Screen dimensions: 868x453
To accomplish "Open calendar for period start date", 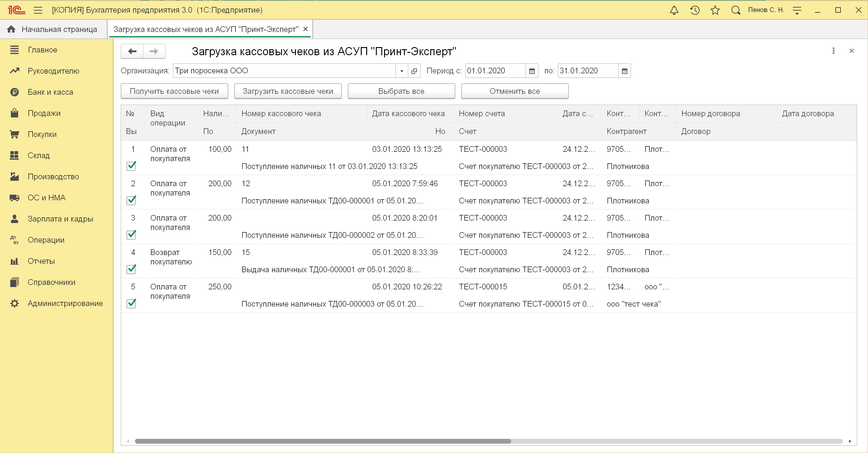I will click(532, 71).
